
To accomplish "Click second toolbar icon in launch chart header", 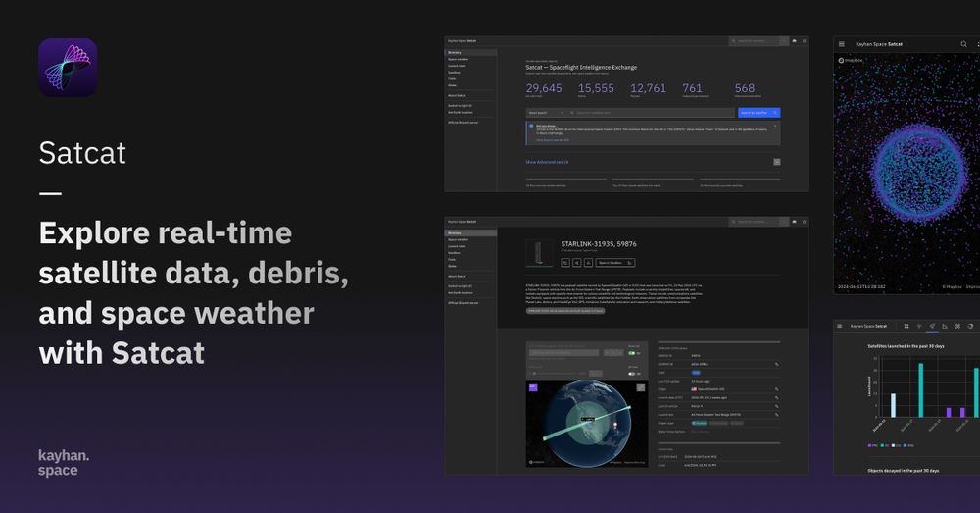I will point(919,326).
